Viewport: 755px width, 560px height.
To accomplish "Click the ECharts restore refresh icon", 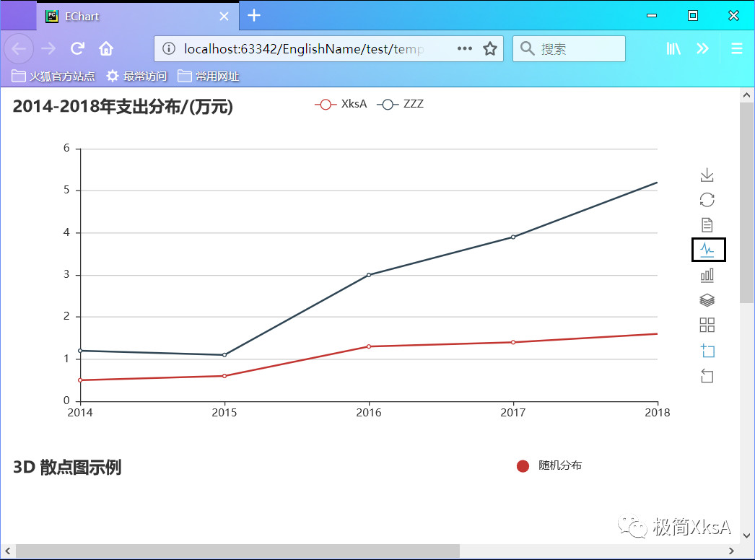I will pyautogui.click(x=707, y=200).
